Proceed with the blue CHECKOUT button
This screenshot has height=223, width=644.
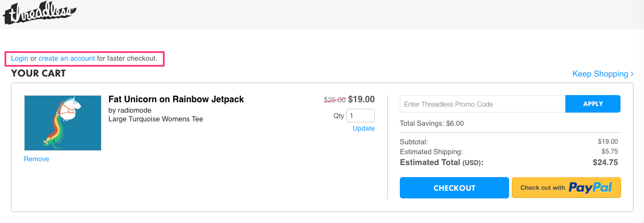click(454, 188)
